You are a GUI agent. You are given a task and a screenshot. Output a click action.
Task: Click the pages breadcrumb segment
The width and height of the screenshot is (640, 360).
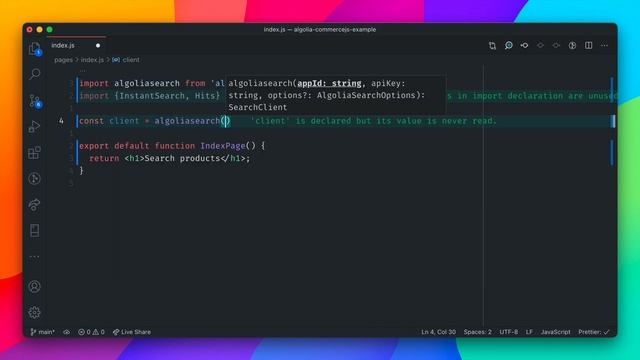[63, 60]
